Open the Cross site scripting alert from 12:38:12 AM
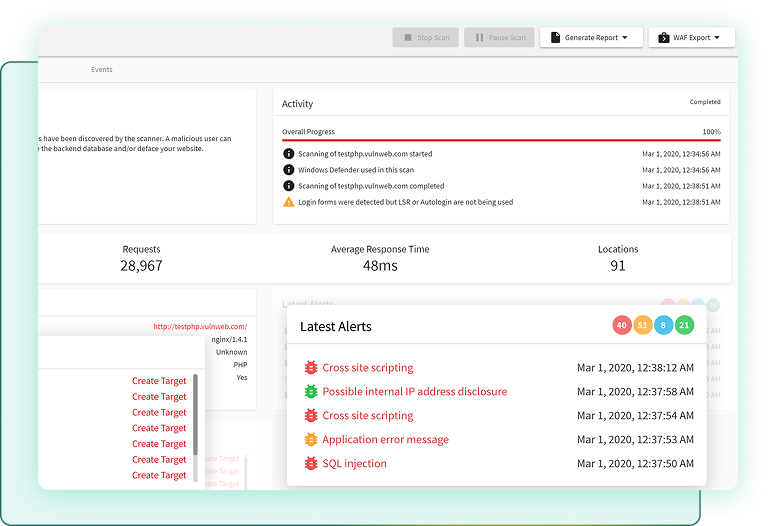This screenshot has width=768, height=526. click(x=367, y=368)
